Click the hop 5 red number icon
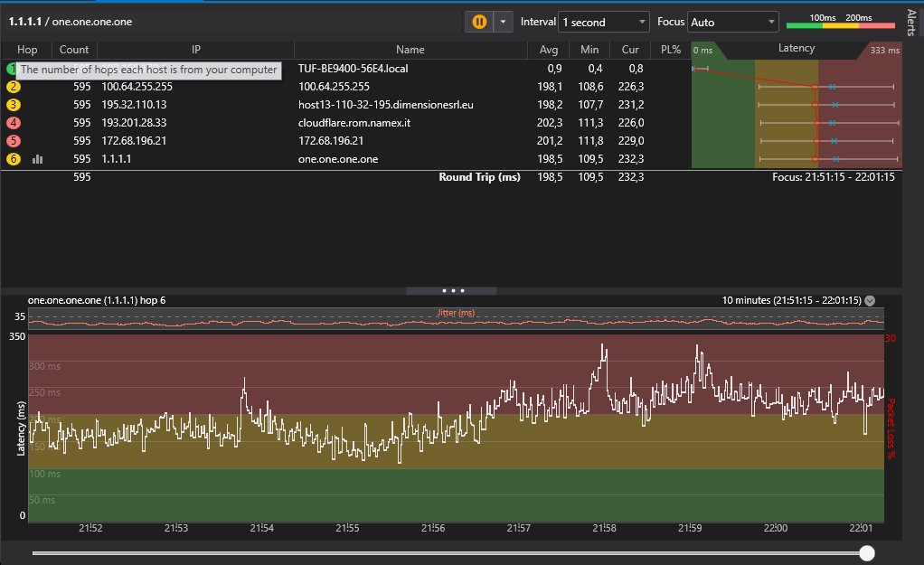The width and height of the screenshot is (924, 565). pos(14,141)
